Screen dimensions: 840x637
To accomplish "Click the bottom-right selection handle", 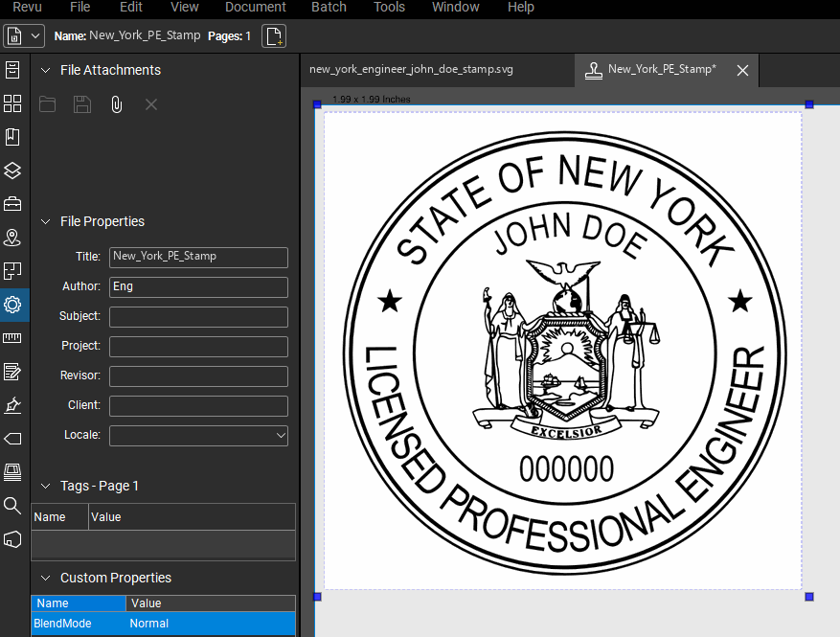I will tap(809, 597).
